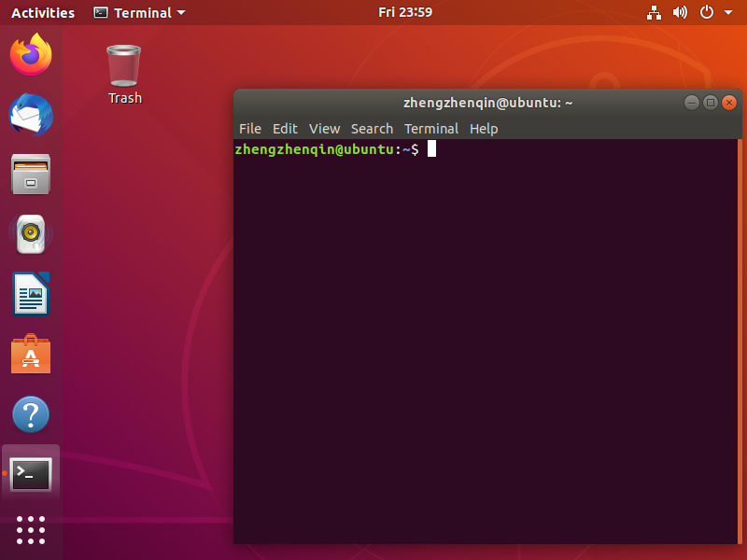Open the Activities overview
This screenshot has height=560, width=747.
tap(43, 12)
